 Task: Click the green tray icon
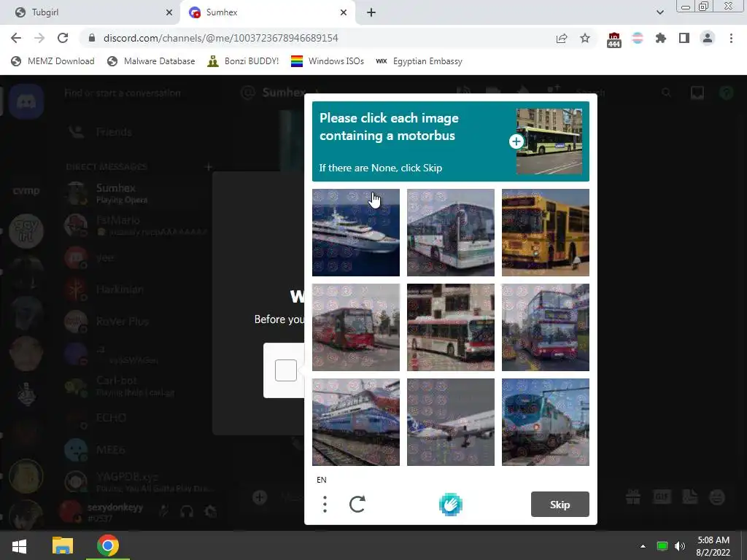(x=662, y=546)
